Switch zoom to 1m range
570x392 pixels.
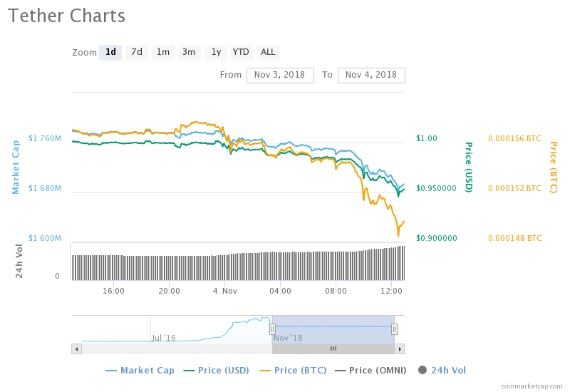click(x=163, y=52)
